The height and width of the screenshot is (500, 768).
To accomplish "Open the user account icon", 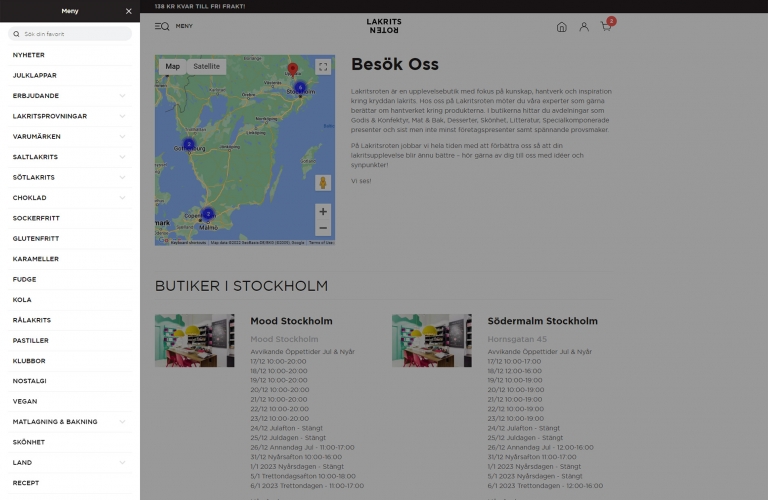I will tap(584, 27).
